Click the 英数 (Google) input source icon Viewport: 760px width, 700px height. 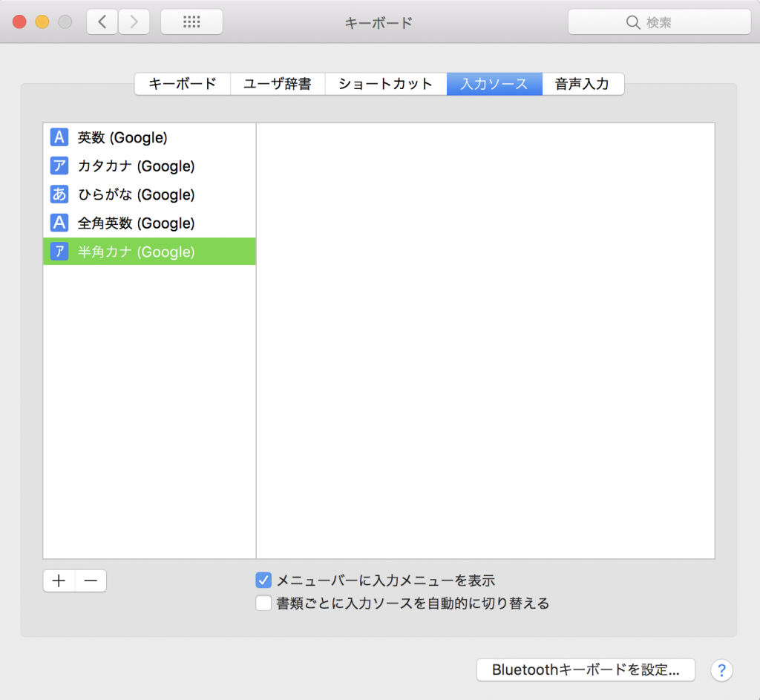coord(59,137)
